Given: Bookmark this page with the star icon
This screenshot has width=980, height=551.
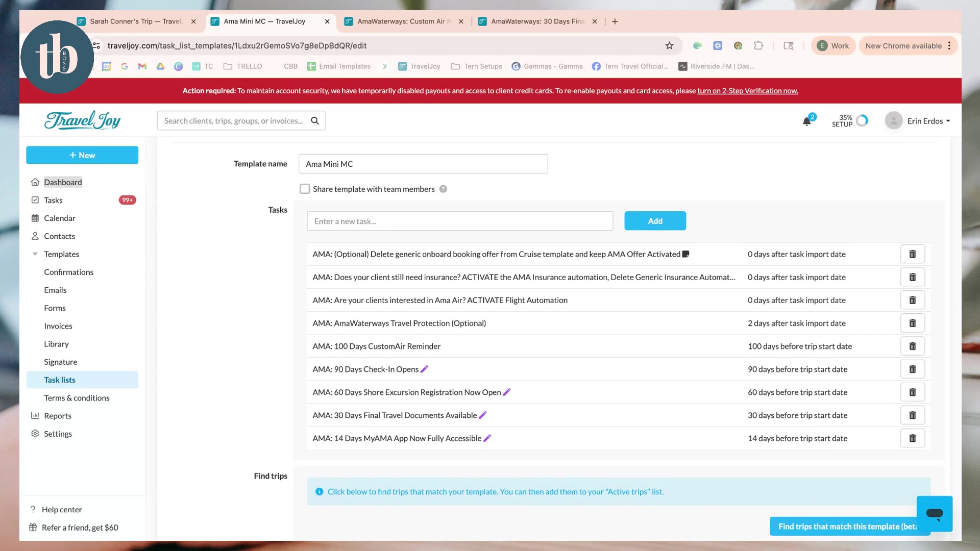Looking at the screenshot, I should tap(669, 45).
